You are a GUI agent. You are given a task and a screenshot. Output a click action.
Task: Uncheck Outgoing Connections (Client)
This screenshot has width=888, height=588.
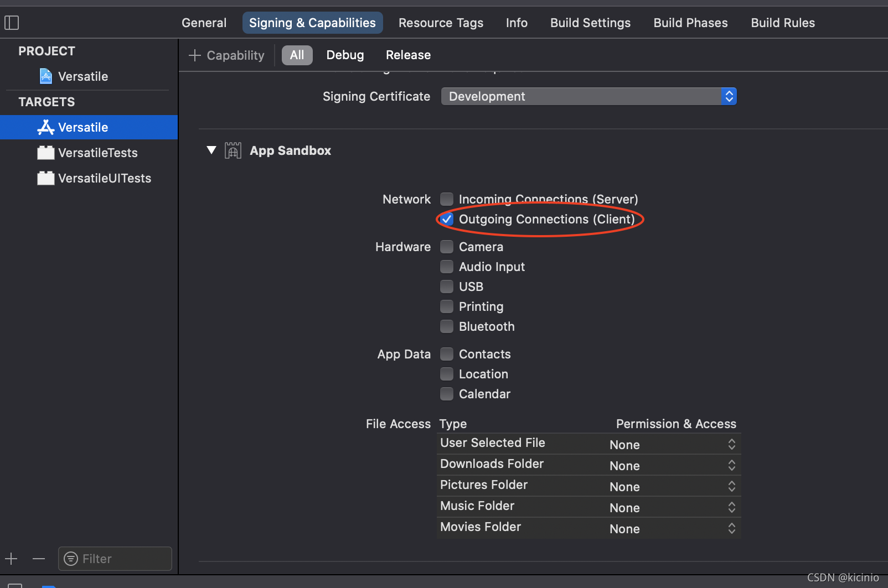447,219
